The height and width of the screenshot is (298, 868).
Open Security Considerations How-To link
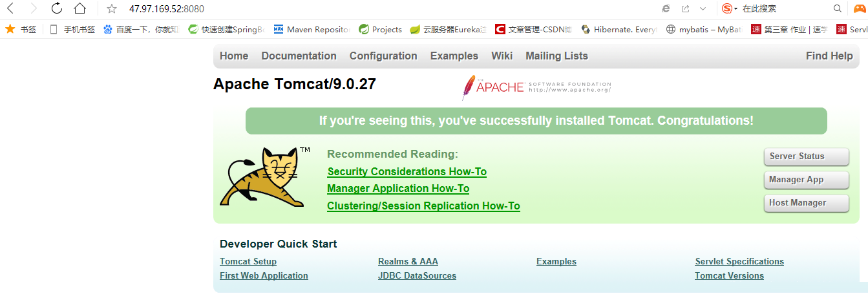pos(407,172)
